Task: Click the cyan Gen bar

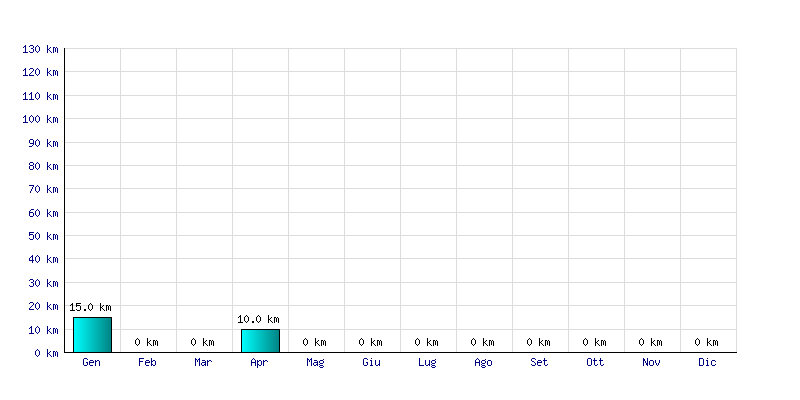Action: pyautogui.click(x=92, y=335)
